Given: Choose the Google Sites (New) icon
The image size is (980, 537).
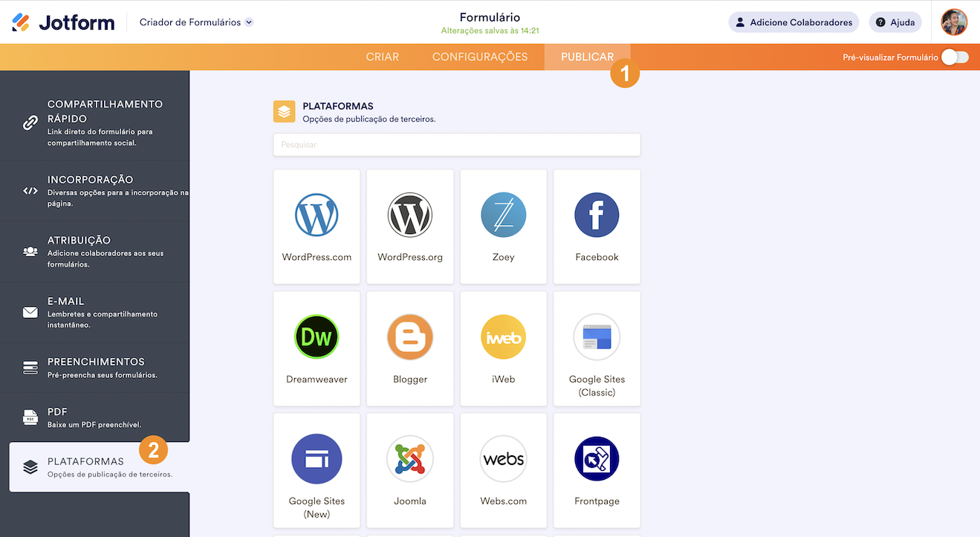Looking at the screenshot, I should 317,459.
